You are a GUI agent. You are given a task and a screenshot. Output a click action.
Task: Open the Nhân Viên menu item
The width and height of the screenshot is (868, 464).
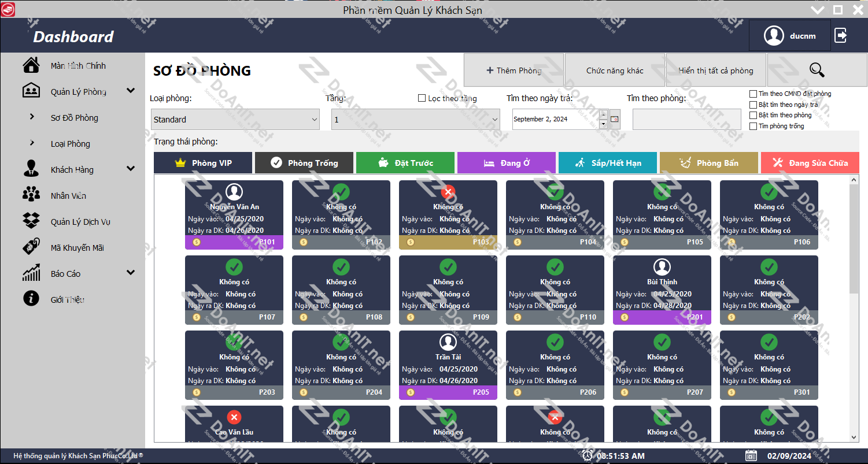pos(68,196)
